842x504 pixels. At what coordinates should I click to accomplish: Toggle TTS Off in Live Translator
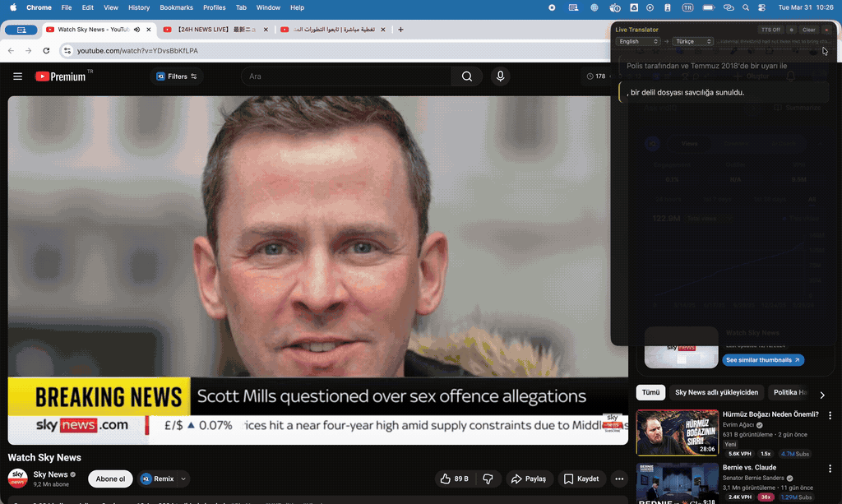(770, 30)
